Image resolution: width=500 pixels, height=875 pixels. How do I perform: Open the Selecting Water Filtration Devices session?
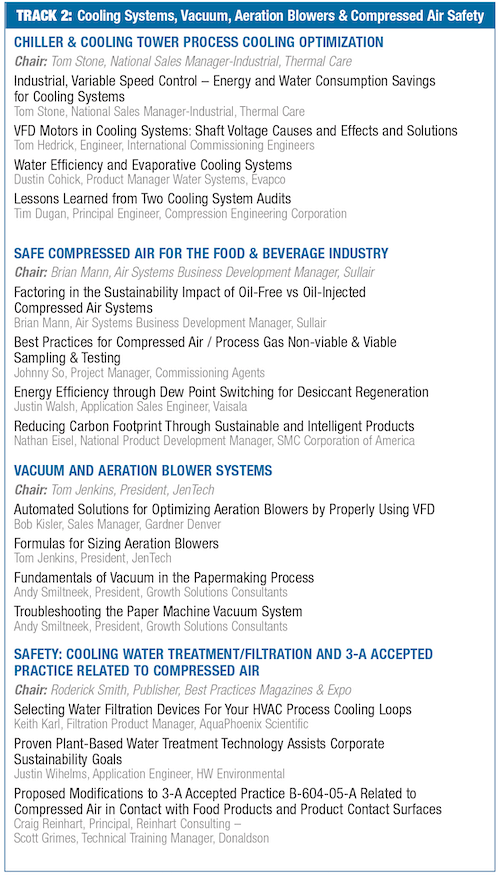(x=213, y=710)
